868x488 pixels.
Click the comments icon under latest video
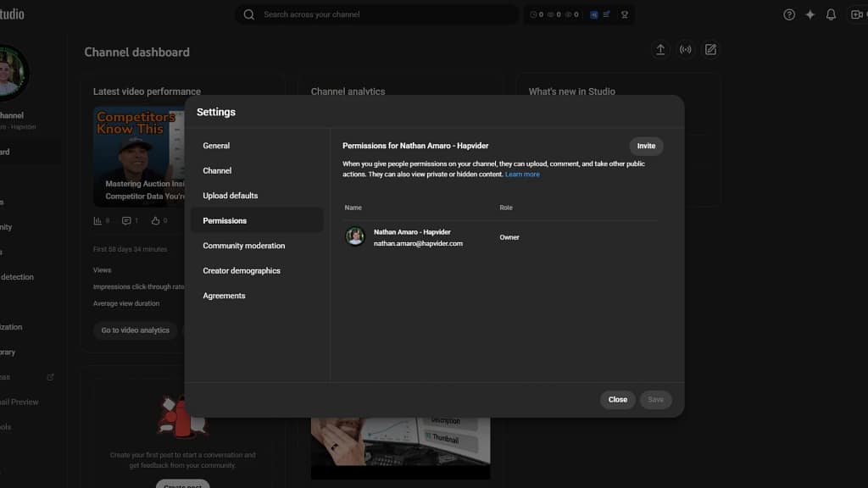(x=126, y=221)
